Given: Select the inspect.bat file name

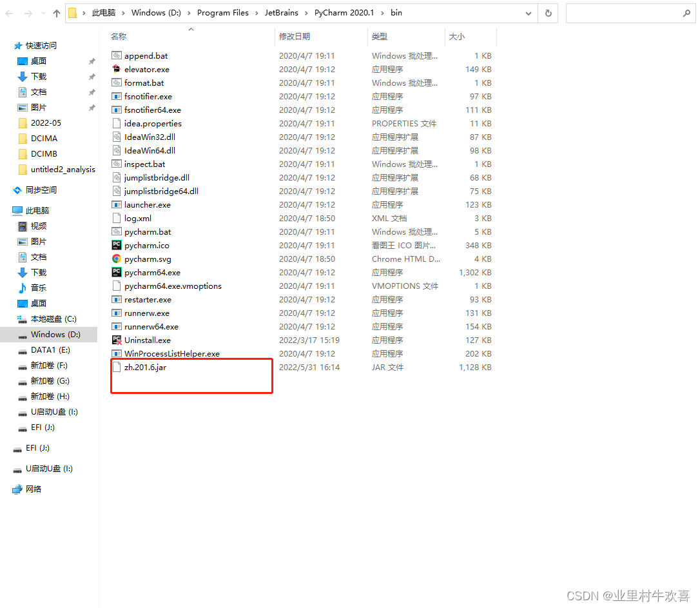Looking at the screenshot, I should [144, 164].
